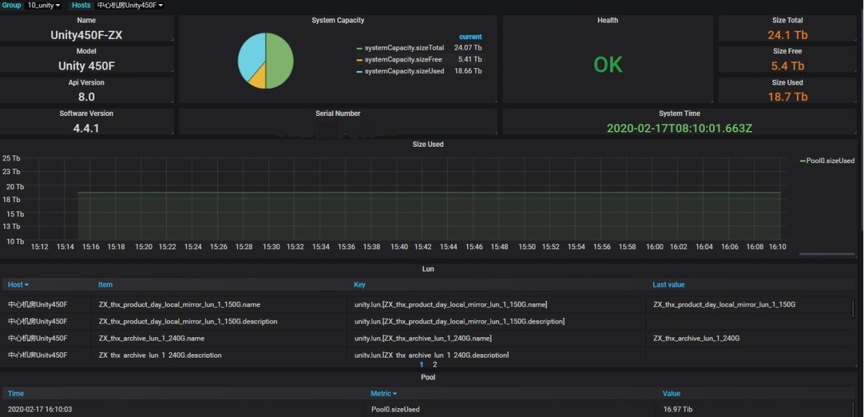Go to page 1 of the Lun table
Screen dimensions: 868x417
421,364
